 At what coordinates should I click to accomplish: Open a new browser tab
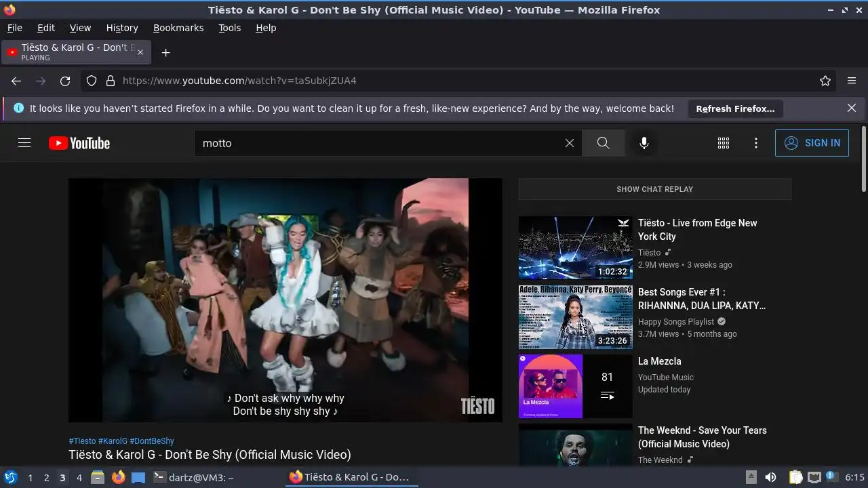point(165,52)
